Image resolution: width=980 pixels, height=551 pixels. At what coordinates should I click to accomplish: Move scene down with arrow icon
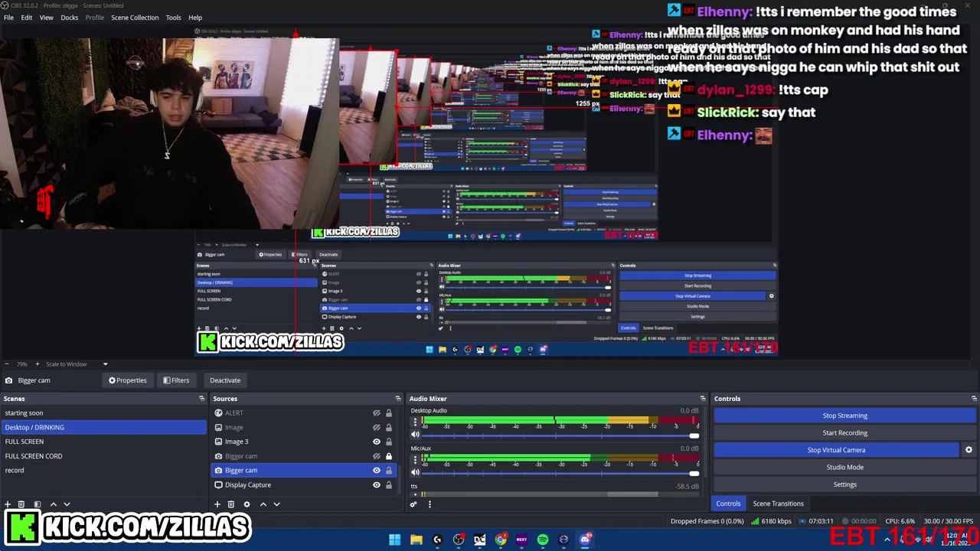67,504
